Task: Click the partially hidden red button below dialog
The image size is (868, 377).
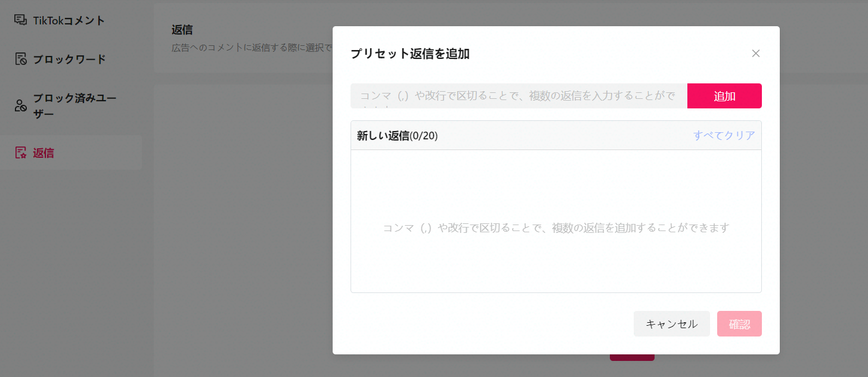Action: tap(631, 358)
